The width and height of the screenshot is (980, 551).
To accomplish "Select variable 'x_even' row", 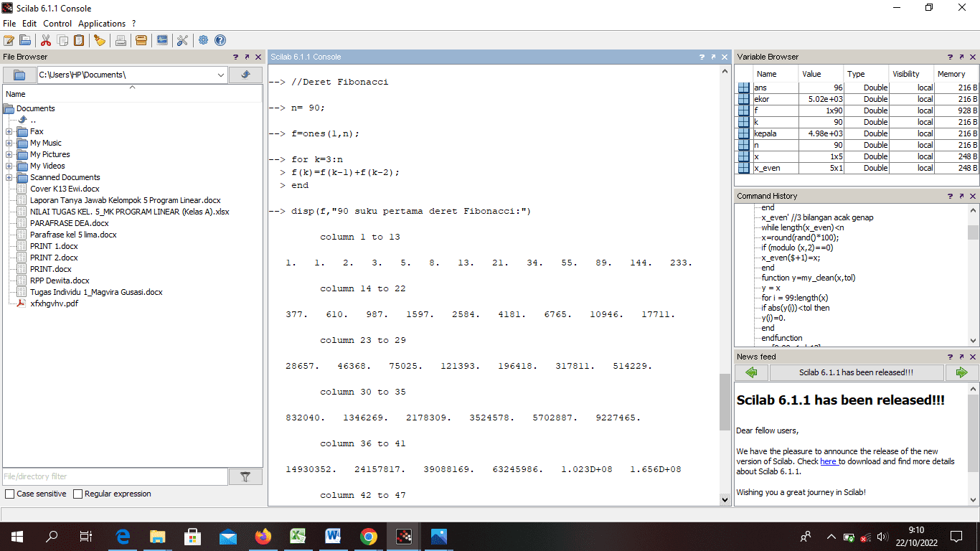I will click(x=857, y=168).
